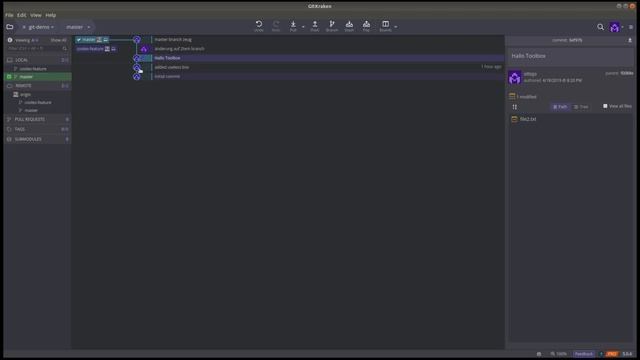
Task: Click the coolest-feature branch label in graph
Action: [96, 49]
